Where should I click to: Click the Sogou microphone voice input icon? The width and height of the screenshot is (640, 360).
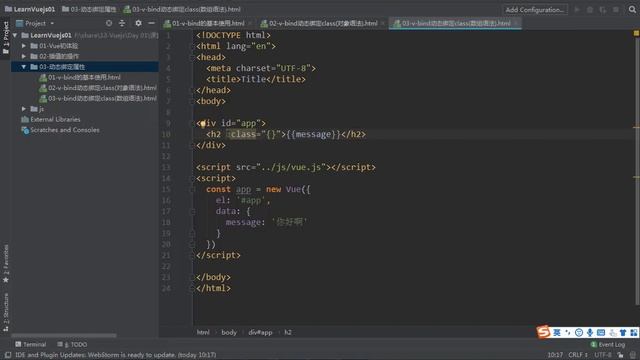(x=590, y=333)
